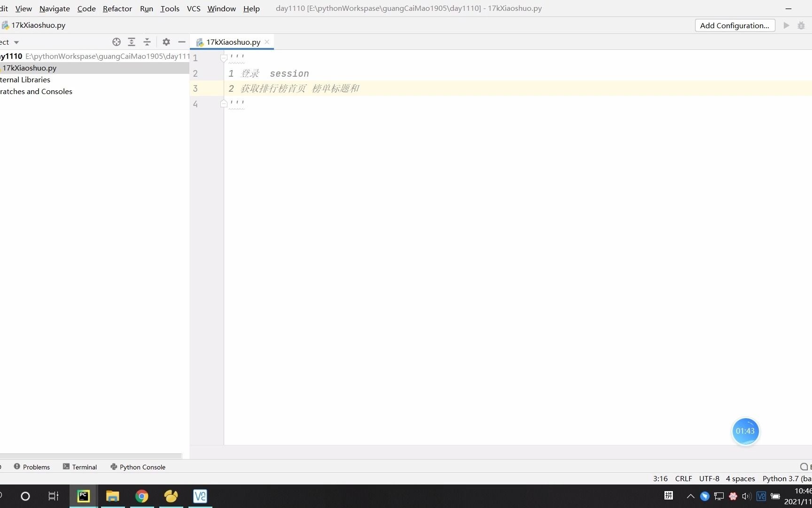Open the Problems tool window
The image size is (812, 508).
[31, 467]
